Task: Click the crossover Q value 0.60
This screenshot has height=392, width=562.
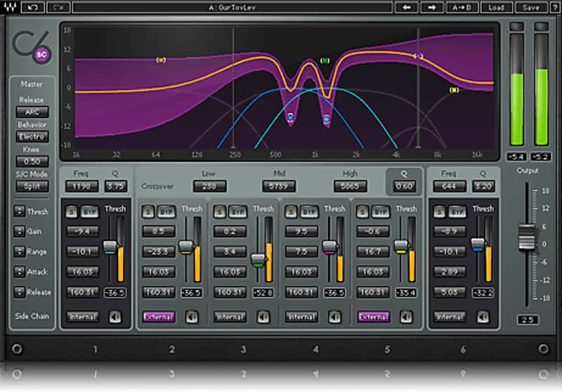Action: [404, 186]
